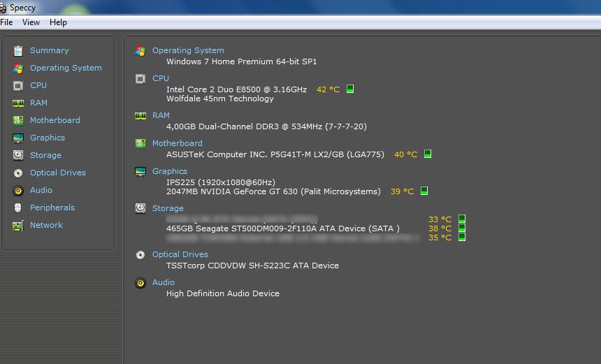Select Operating System in the sidebar
Screen dimensions: 601x364
66,68
